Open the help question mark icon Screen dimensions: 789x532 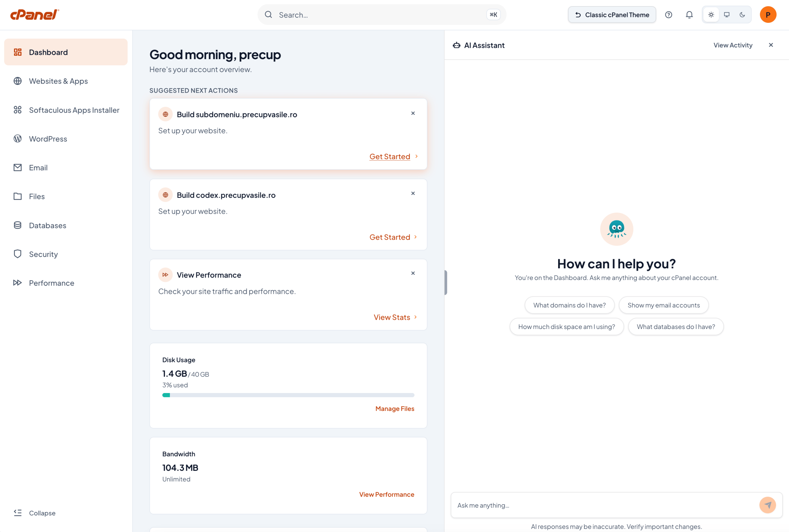(668, 14)
